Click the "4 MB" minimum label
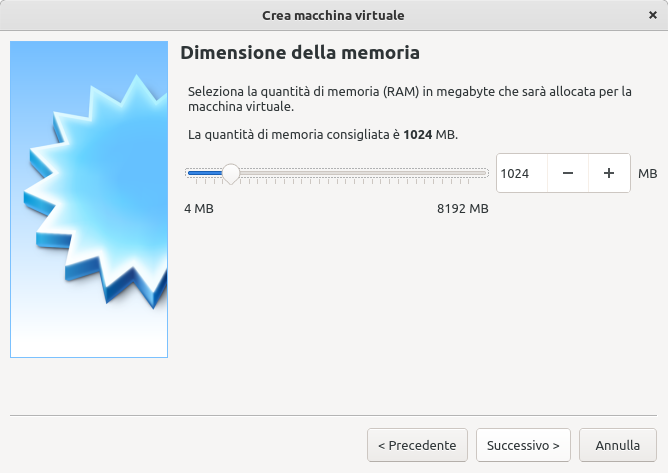This screenshot has width=668, height=473. [x=199, y=209]
